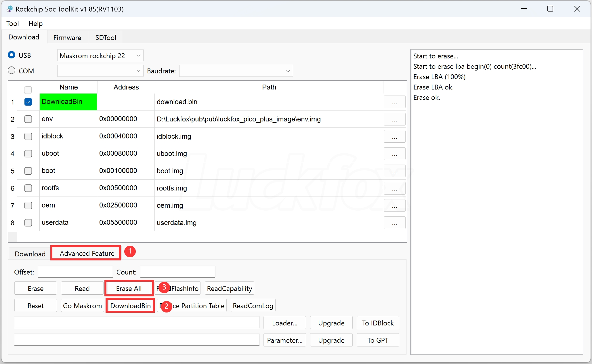This screenshot has width=592, height=364.
Task: Click the browse button for download.bin row
Action: tap(394, 102)
